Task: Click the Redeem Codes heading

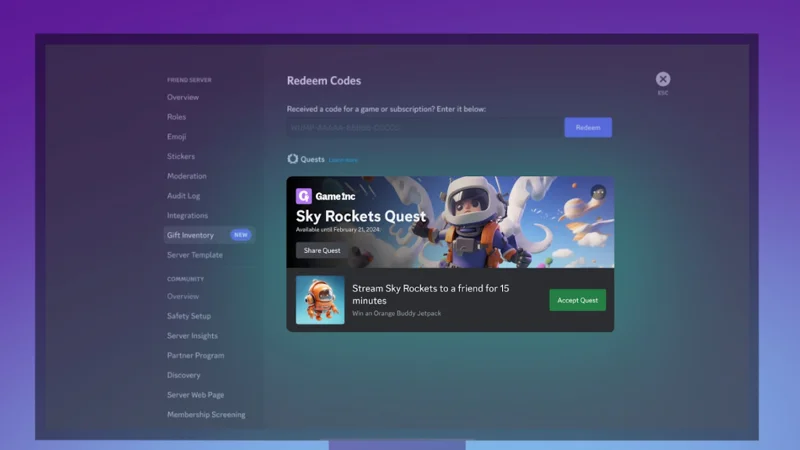Action: pos(324,81)
